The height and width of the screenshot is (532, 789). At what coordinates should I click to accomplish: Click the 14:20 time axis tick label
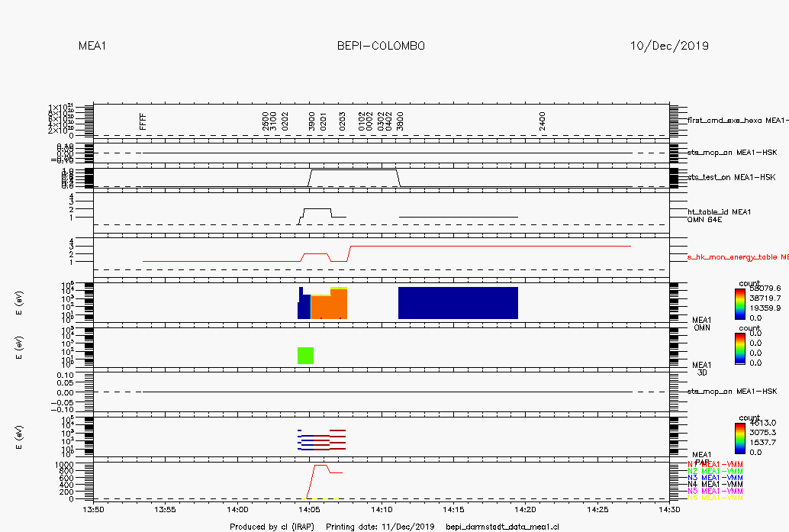[x=525, y=509]
